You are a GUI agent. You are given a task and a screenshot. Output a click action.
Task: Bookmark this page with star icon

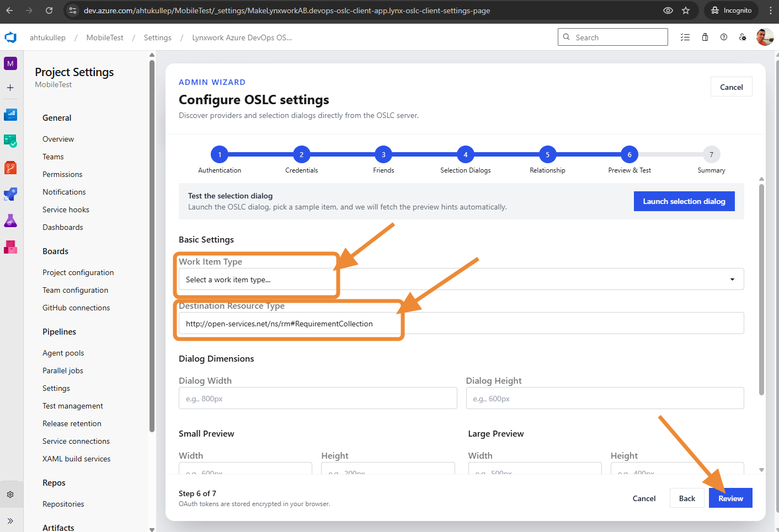(686, 10)
